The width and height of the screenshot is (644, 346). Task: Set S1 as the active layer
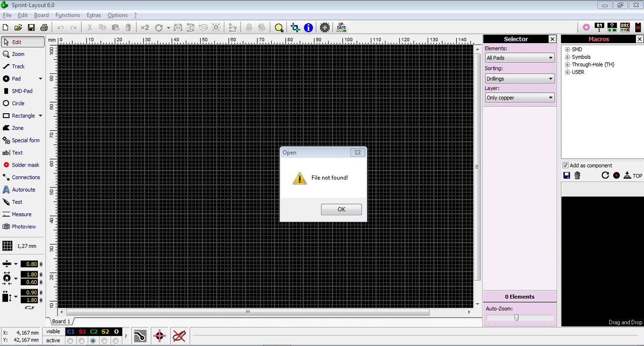[x=82, y=340]
